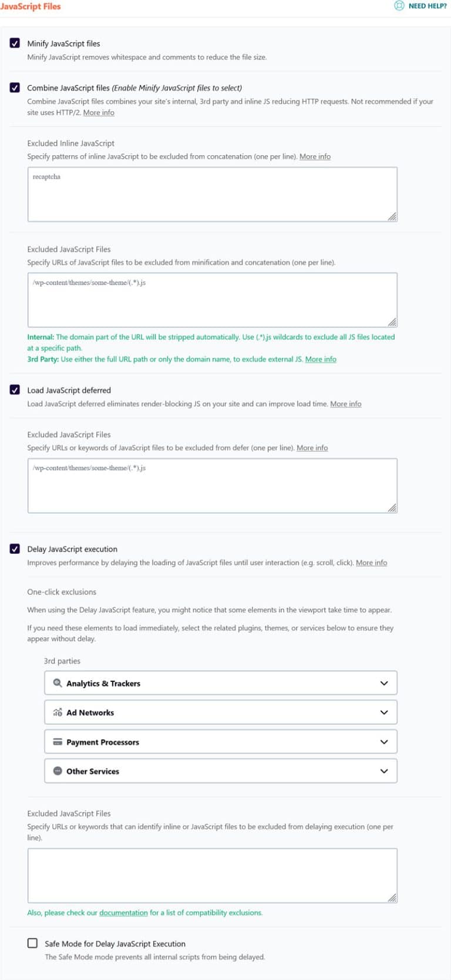Click resize handle of recaptcha-free bottom exclusions box
Viewport: 451px width, 980px height.
point(392,898)
